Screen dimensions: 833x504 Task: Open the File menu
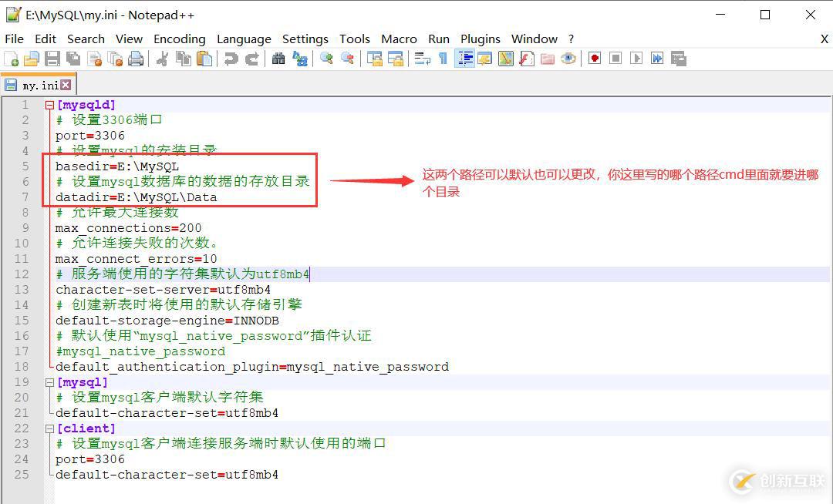(14, 39)
